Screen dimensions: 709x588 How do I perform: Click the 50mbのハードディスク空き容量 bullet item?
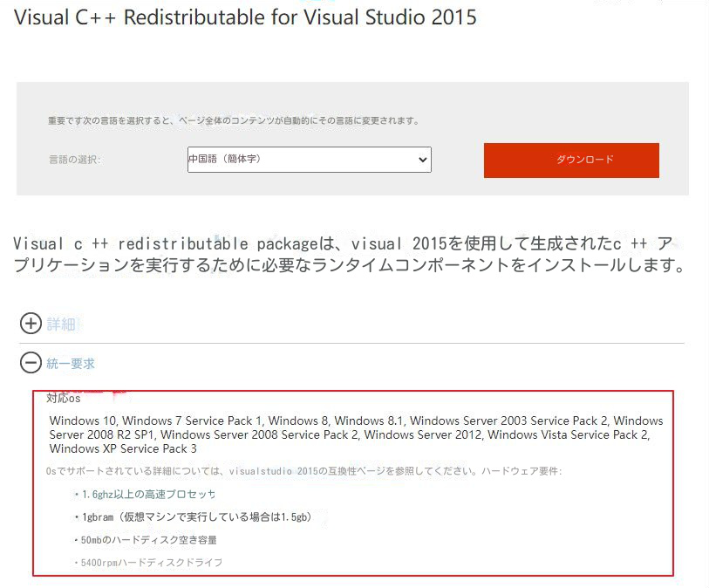pos(146,540)
